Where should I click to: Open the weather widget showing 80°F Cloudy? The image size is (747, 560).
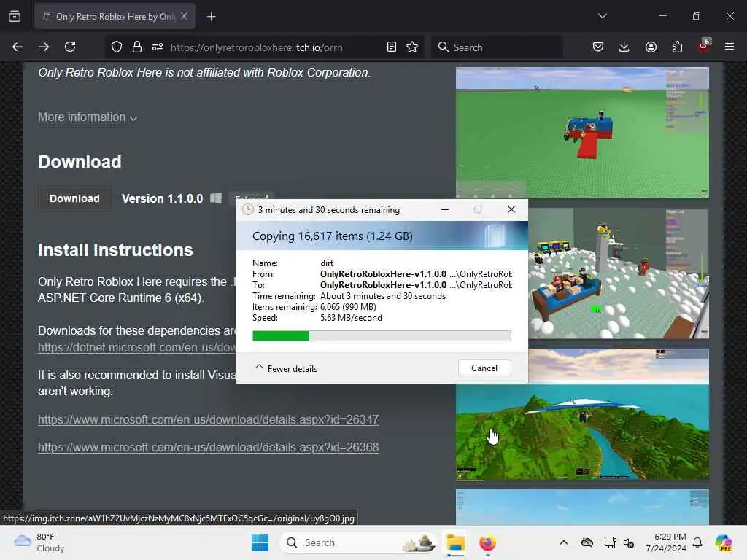39,542
